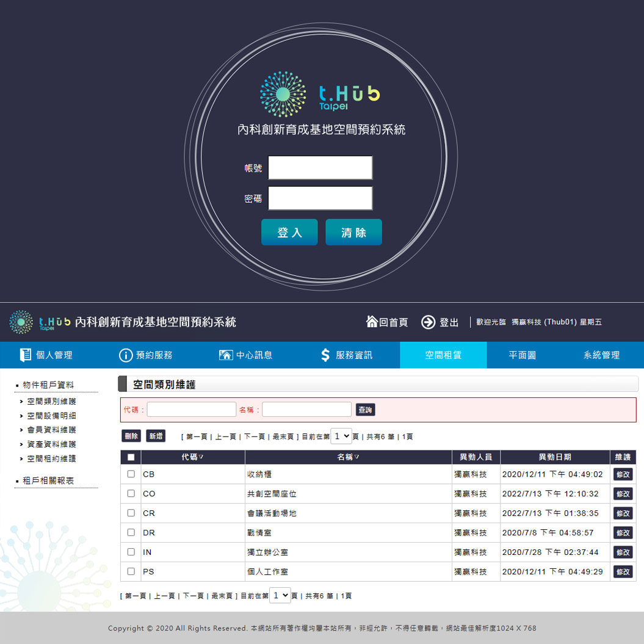Screen dimensions: 644x644
Task: Check the box for row CR
Action: (131, 513)
